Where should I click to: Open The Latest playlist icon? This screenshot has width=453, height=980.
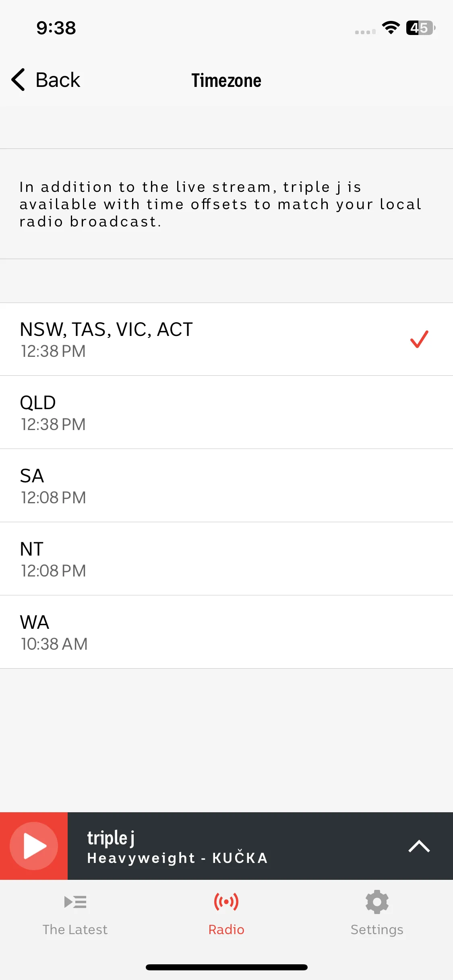[x=75, y=902]
